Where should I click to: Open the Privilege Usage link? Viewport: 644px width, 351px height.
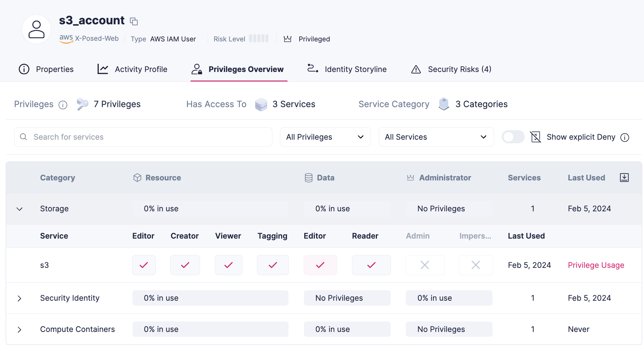pyautogui.click(x=596, y=265)
